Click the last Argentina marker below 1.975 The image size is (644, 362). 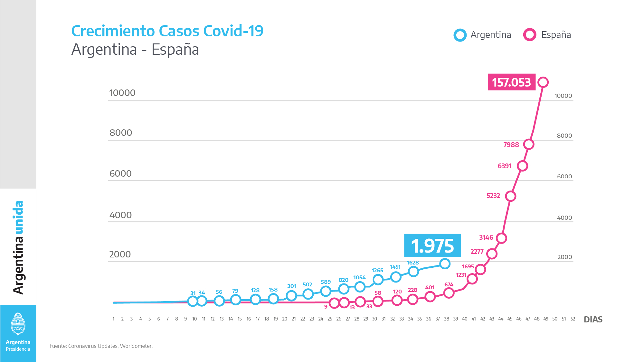point(445,264)
